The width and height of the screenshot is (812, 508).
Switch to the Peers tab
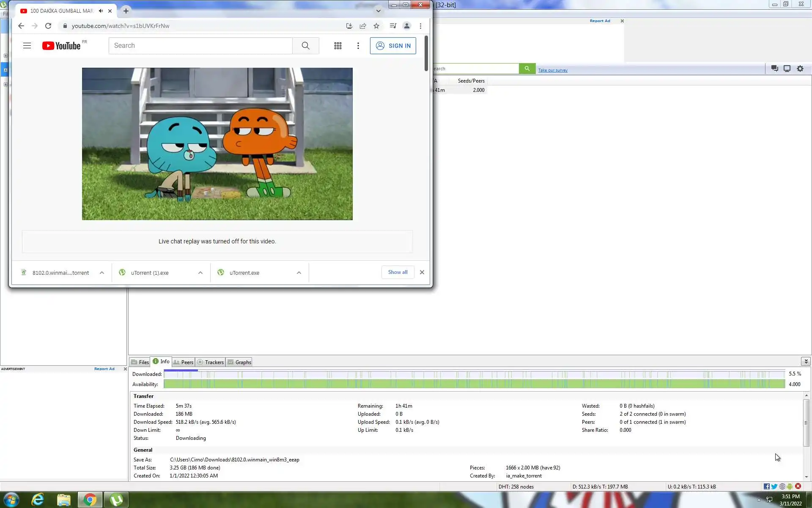[x=184, y=362]
